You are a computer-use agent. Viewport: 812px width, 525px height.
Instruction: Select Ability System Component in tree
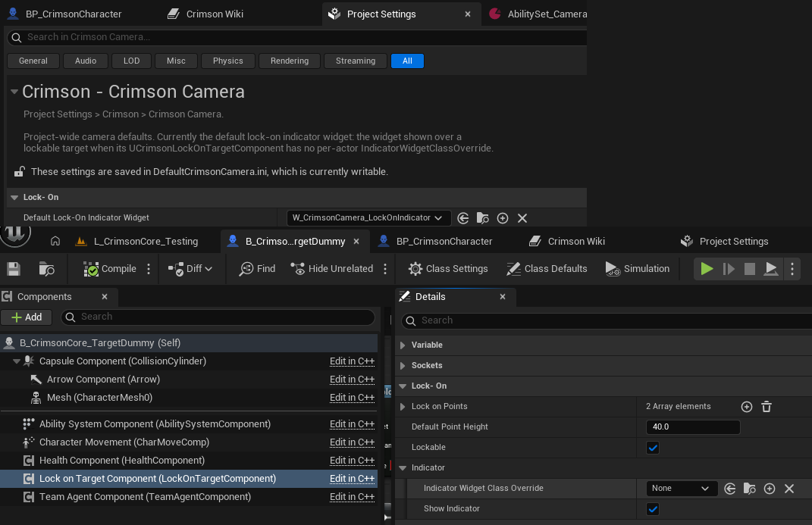tap(189, 424)
